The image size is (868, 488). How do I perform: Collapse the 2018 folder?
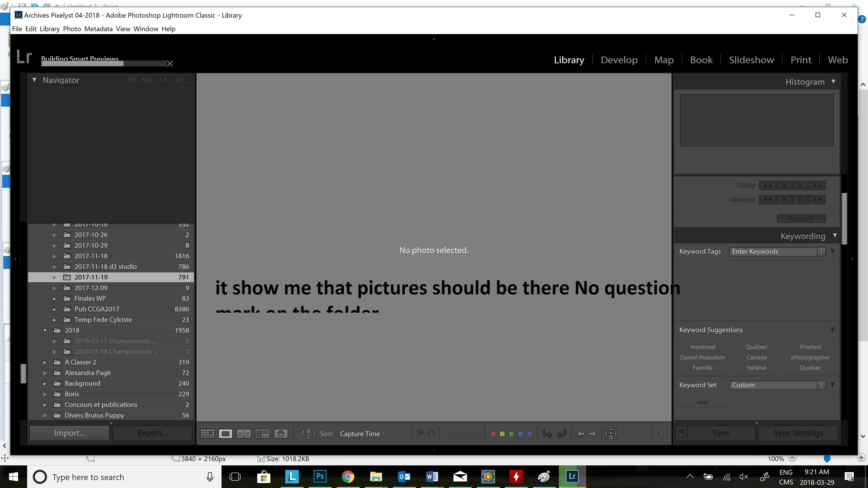coord(45,330)
